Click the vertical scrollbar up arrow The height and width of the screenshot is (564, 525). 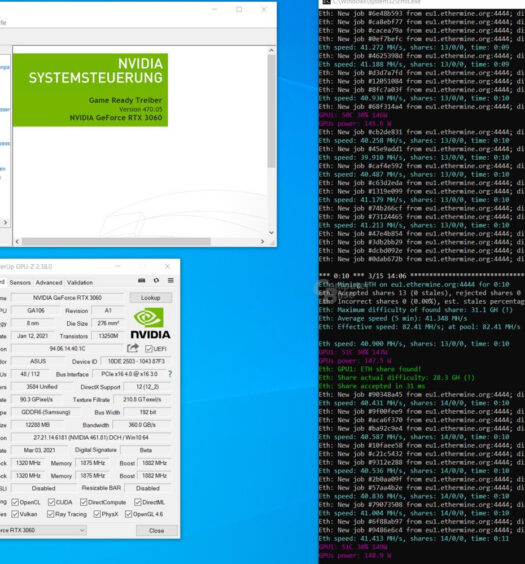[x=271, y=50]
